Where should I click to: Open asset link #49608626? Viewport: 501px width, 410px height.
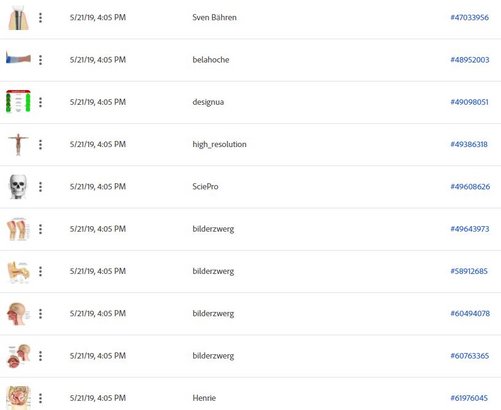click(x=470, y=187)
